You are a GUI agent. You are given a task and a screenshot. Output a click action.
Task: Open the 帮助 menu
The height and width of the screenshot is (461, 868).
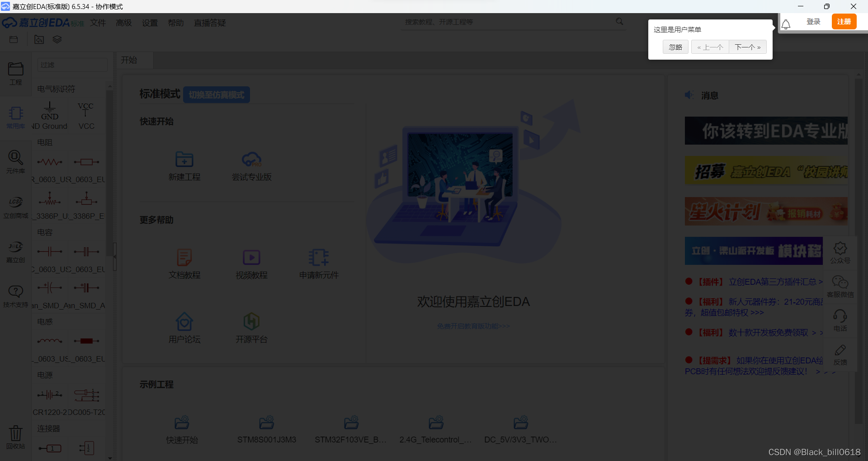176,23
